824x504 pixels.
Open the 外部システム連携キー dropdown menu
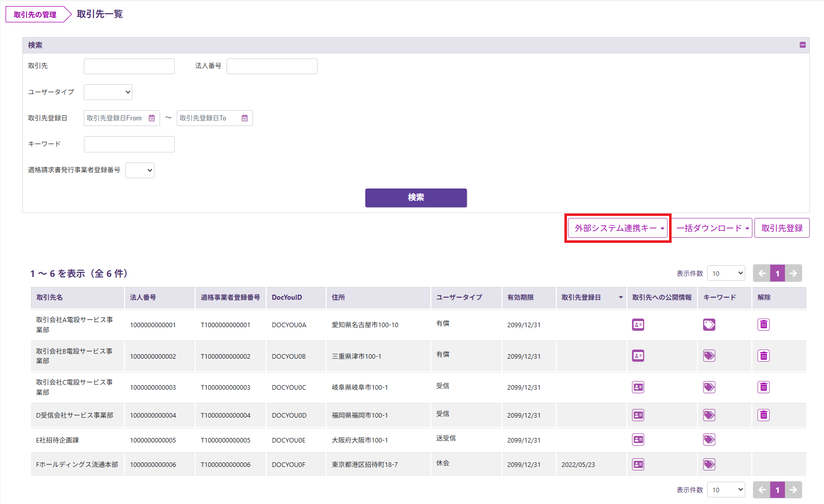pyautogui.click(x=618, y=229)
